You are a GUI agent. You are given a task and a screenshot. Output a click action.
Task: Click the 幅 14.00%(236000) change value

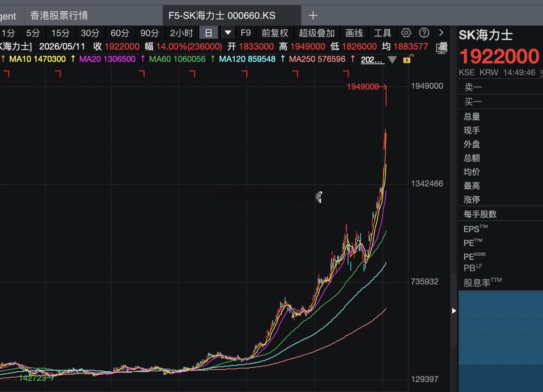point(183,47)
